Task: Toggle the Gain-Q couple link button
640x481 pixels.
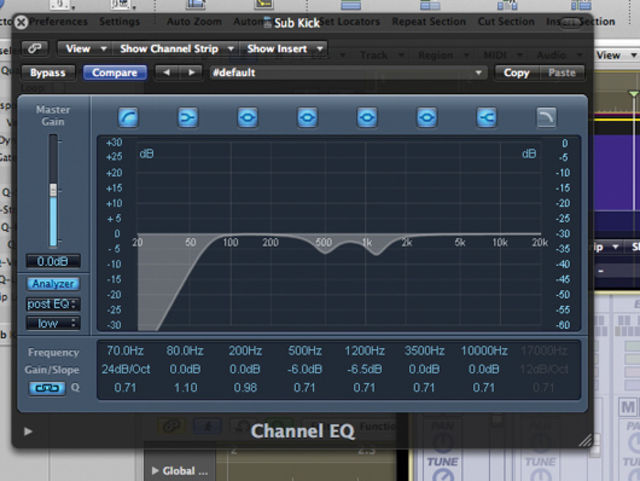Action: (47, 388)
